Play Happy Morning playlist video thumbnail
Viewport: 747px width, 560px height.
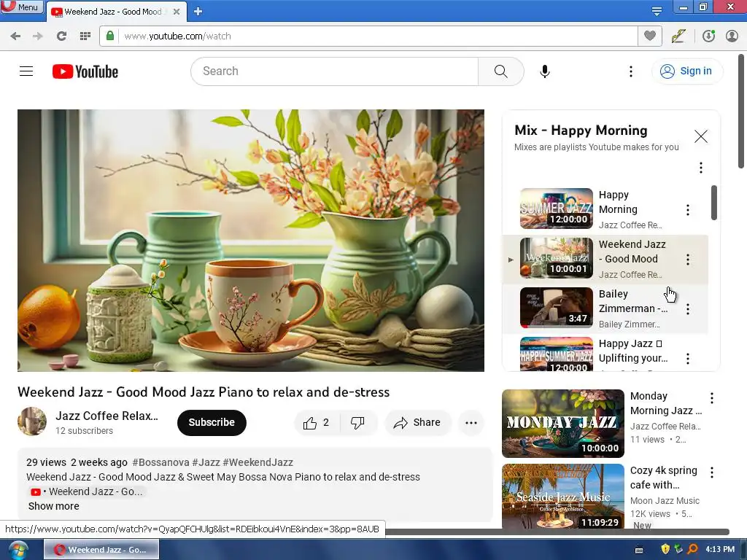[x=557, y=209]
